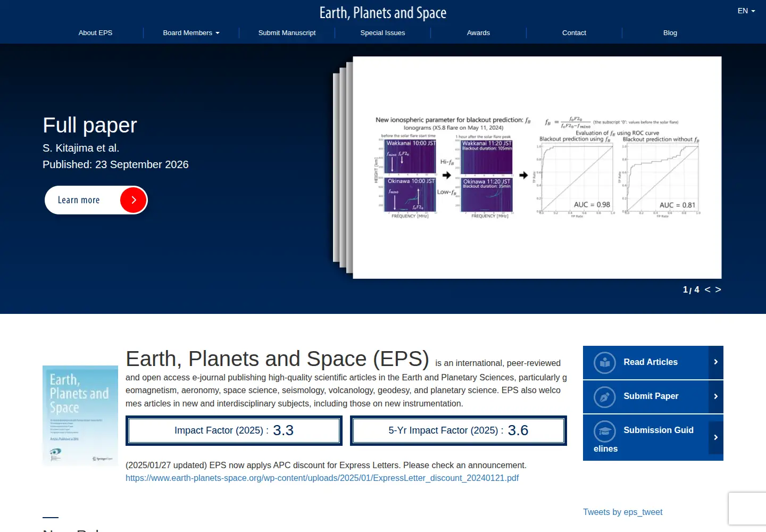
Task: Click the Submit Paper pen icon
Action: pos(605,397)
